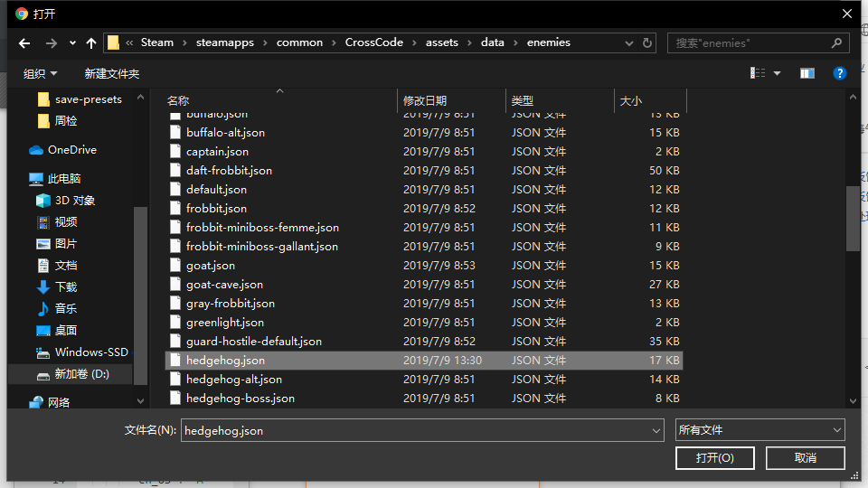The height and width of the screenshot is (488, 868).
Task: Refresh the enemies folder listing
Action: click(647, 42)
